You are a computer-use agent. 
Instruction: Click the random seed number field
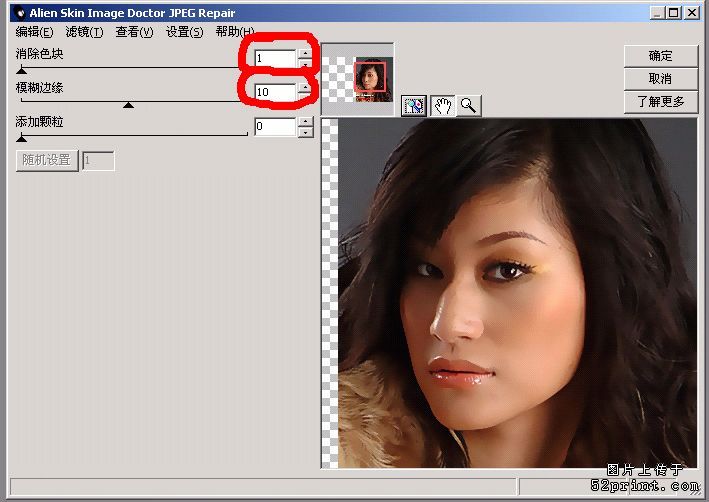pyautogui.click(x=98, y=161)
